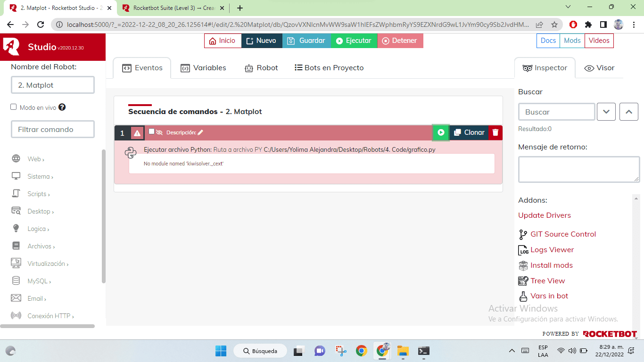644x362 pixels.
Task: Click the red warning icon on command 1
Action: pos(137,133)
